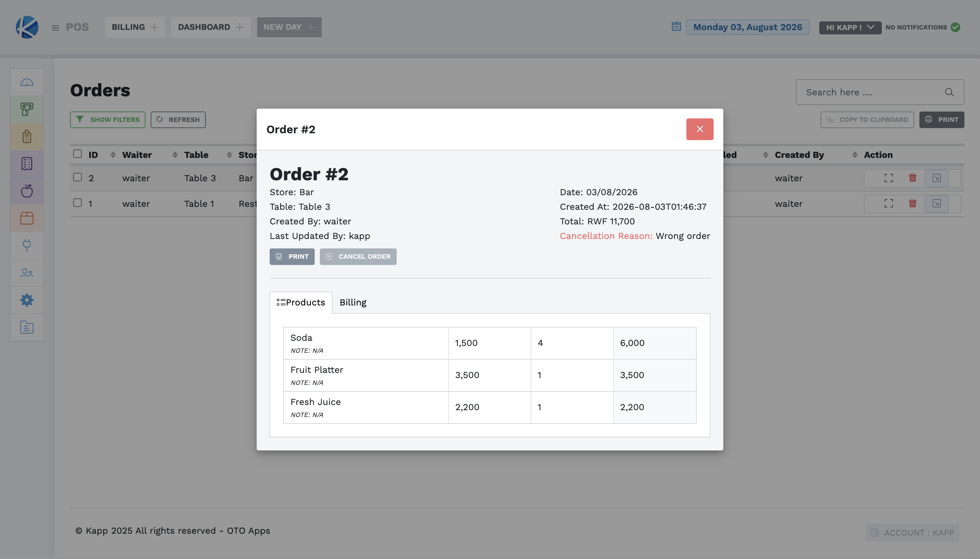980x559 pixels.
Task: Open the plug integrations sidebar icon
Action: (x=27, y=245)
